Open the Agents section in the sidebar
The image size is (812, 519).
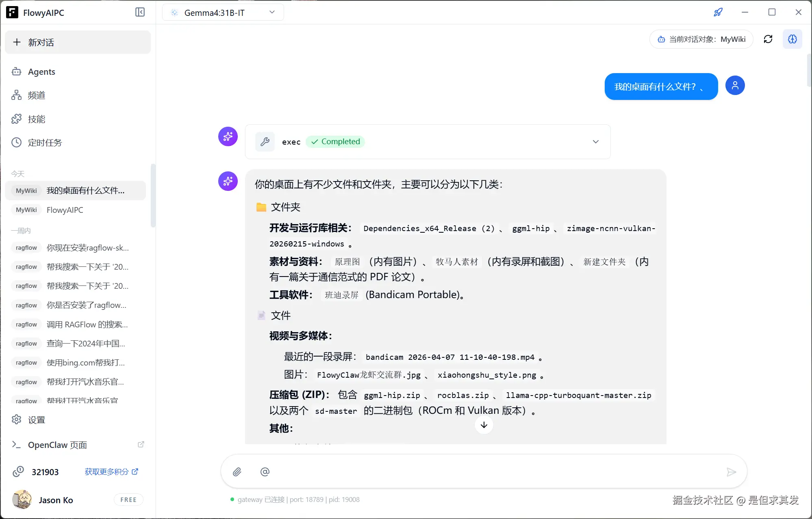pos(41,71)
